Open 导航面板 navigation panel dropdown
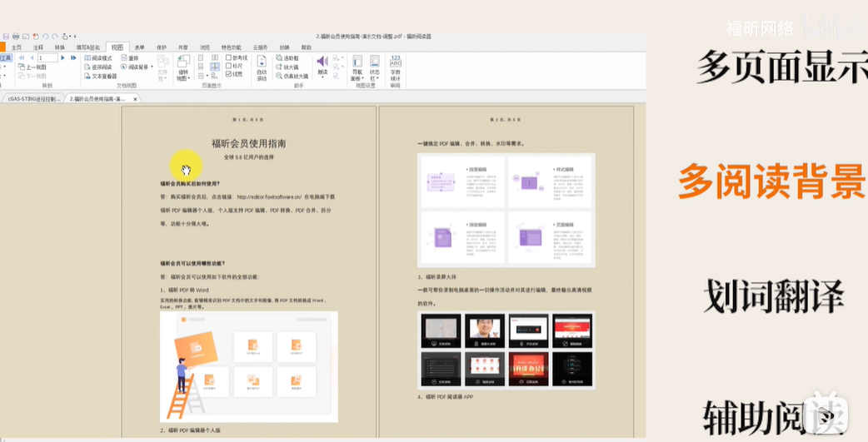The image size is (868, 442). pos(357,68)
